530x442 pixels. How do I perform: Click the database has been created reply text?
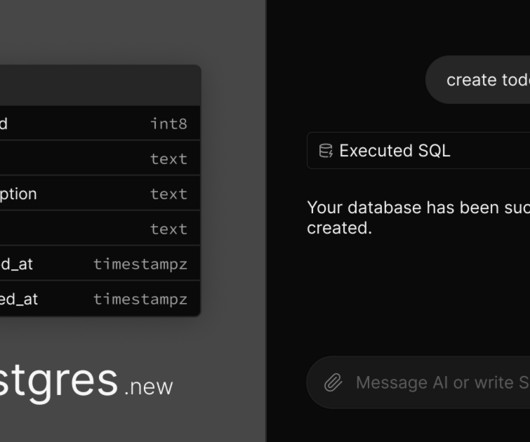(x=418, y=218)
